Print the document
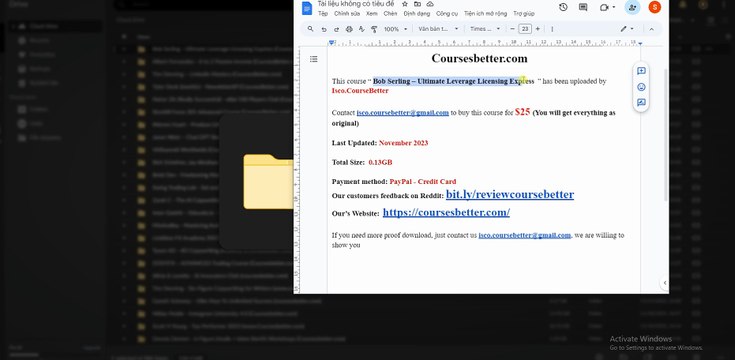The height and width of the screenshot is (360, 735). (x=349, y=29)
